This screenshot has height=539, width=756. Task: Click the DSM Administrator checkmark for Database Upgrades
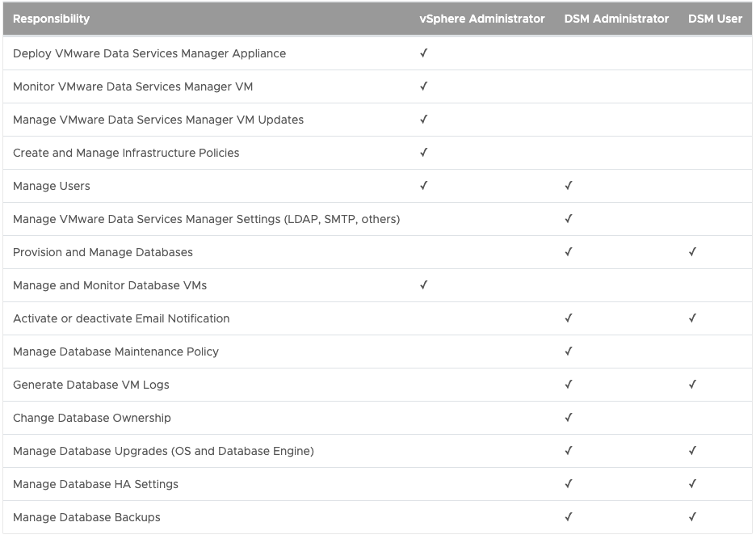click(569, 451)
